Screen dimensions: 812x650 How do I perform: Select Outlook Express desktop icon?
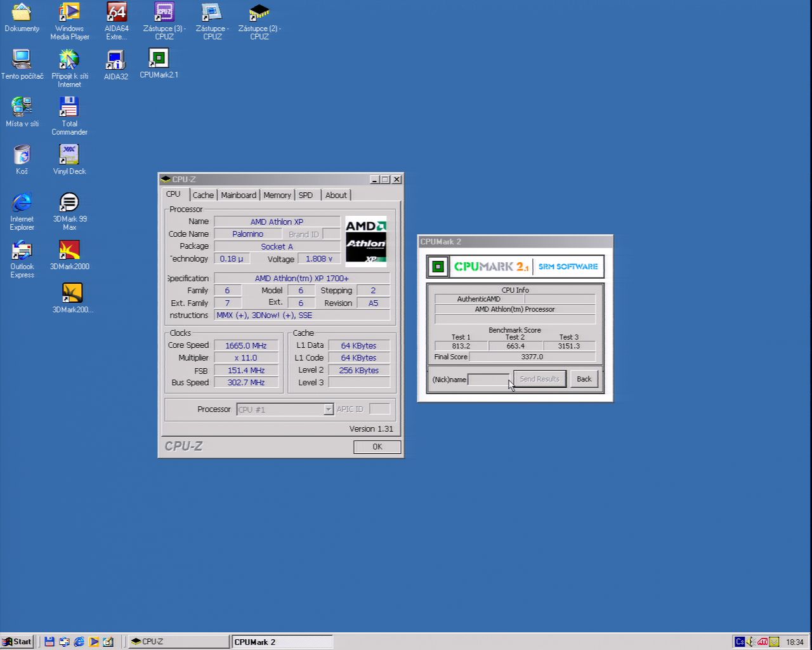(22, 259)
